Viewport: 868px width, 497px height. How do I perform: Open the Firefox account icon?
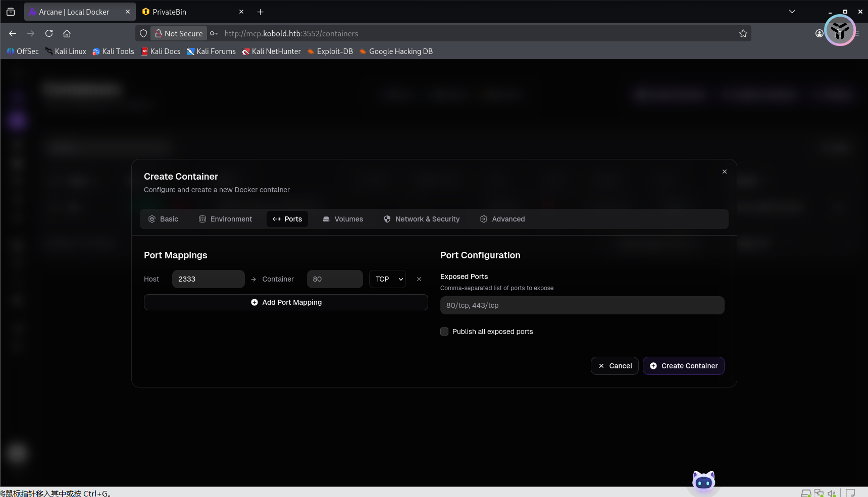pyautogui.click(x=819, y=33)
